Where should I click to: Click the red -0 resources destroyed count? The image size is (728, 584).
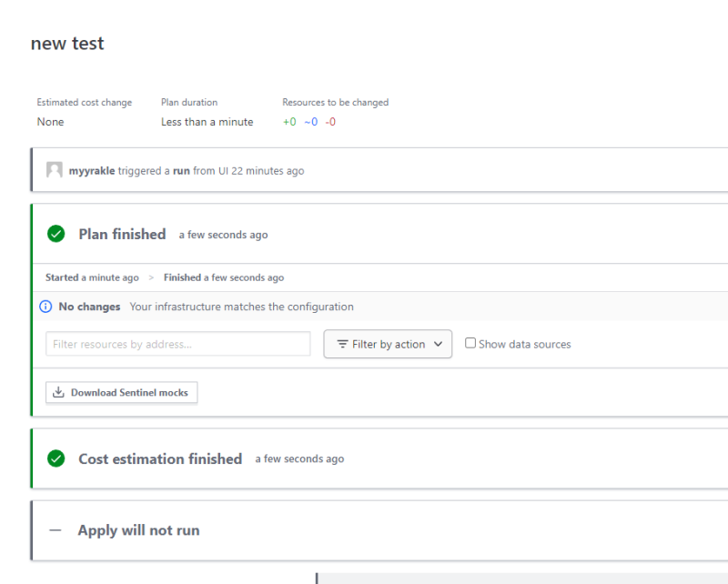(330, 122)
